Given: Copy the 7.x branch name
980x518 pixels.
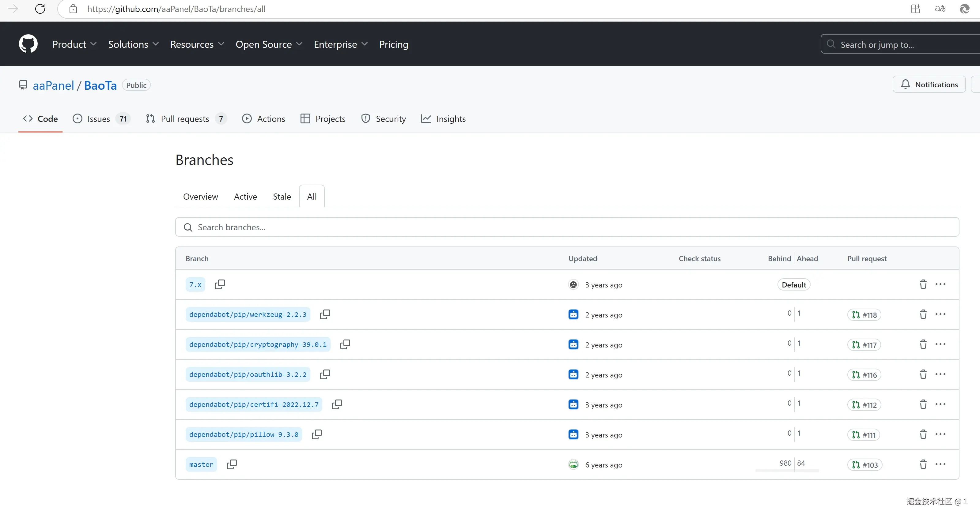Looking at the screenshot, I should tap(220, 284).
